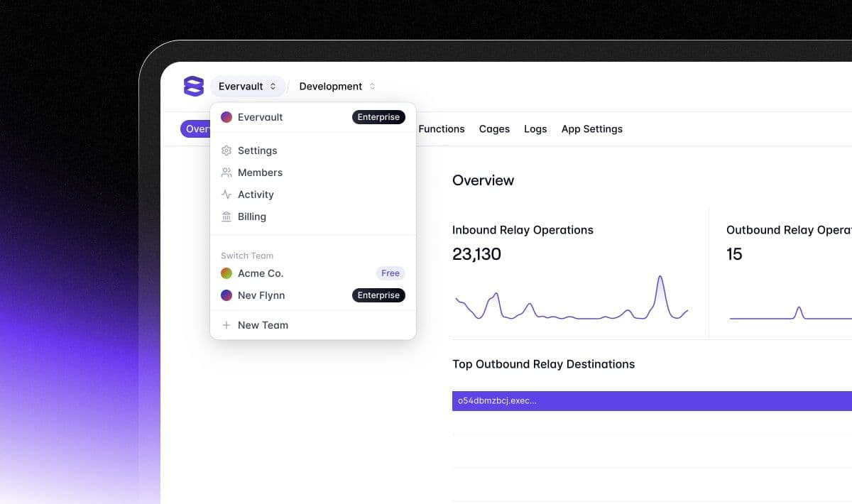Click the bank icon beside Billing
This screenshot has width=852, height=504.
[226, 217]
